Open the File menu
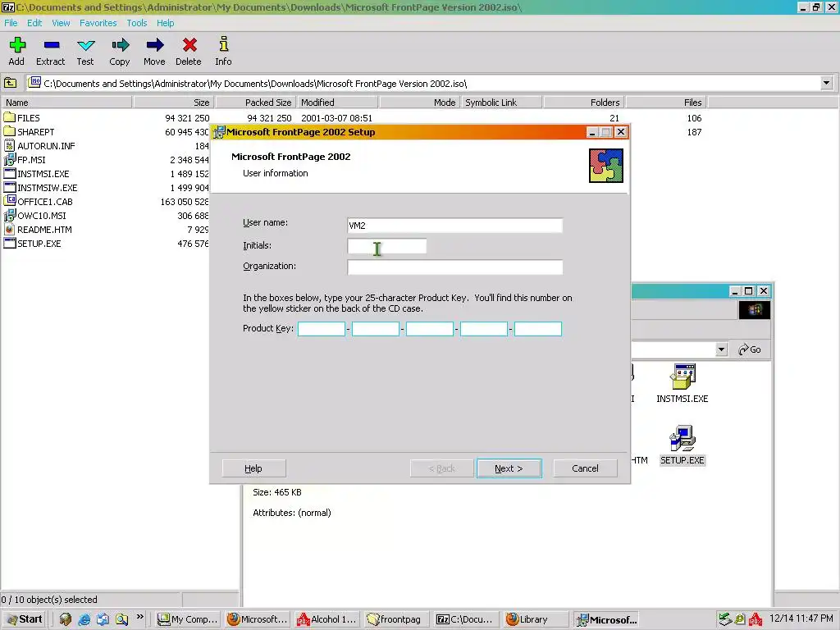The height and width of the screenshot is (630, 840). pos(11,23)
